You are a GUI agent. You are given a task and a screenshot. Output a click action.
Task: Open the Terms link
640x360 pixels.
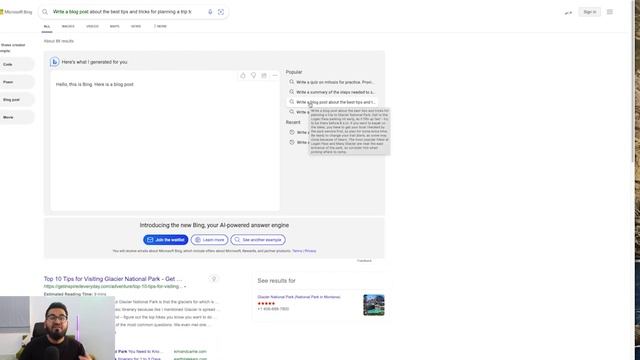297,251
